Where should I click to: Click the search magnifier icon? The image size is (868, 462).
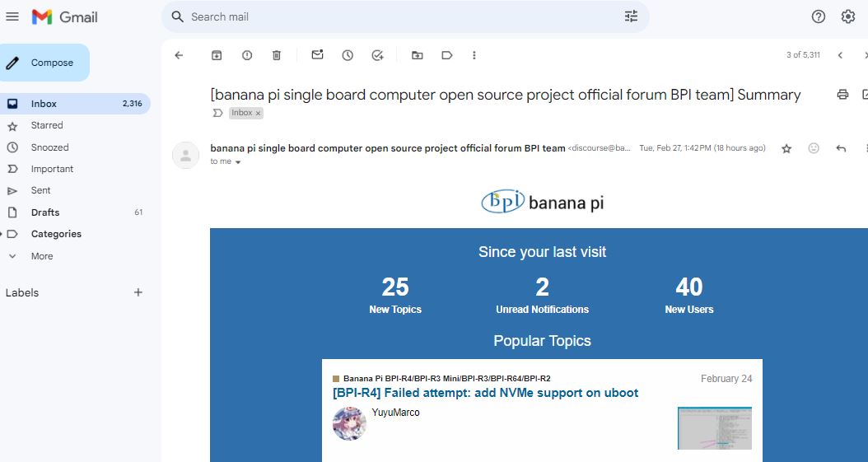pyautogui.click(x=177, y=16)
